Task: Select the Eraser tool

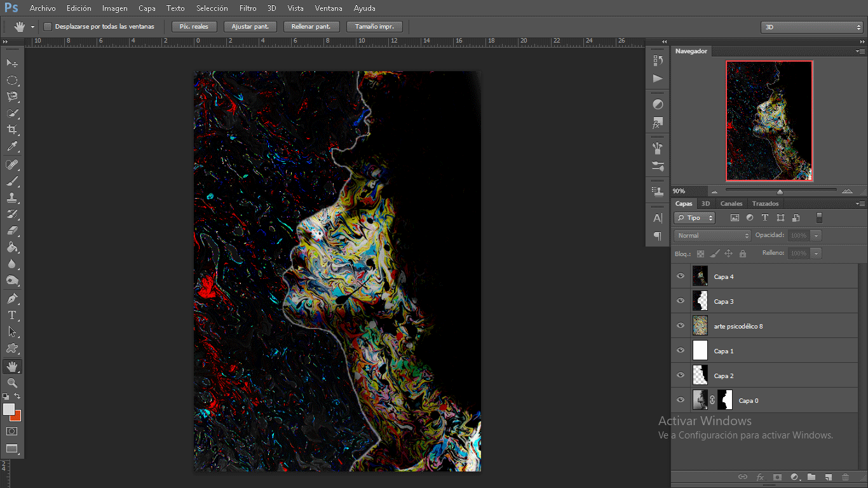Action: 11,231
